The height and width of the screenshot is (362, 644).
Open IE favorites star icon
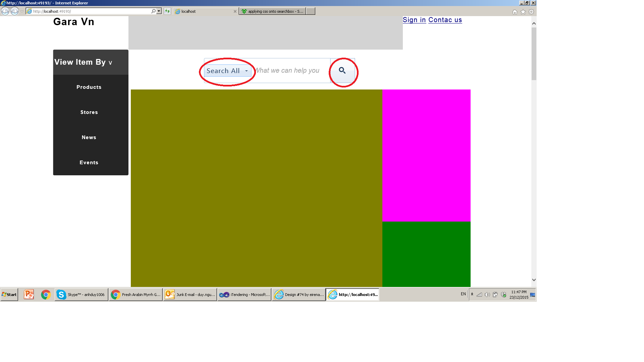(523, 12)
